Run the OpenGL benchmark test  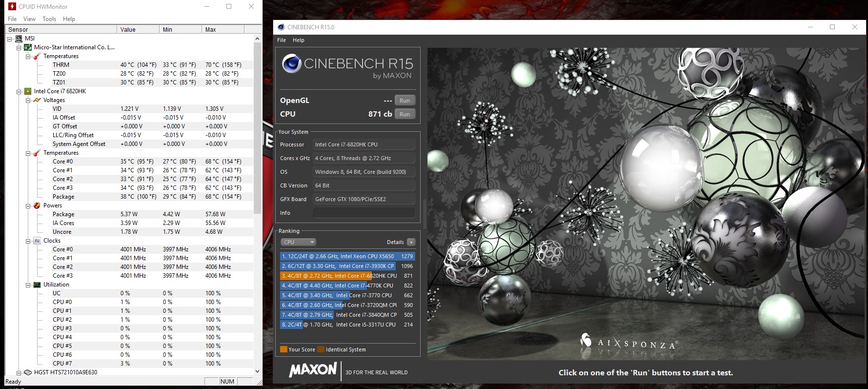point(404,101)
